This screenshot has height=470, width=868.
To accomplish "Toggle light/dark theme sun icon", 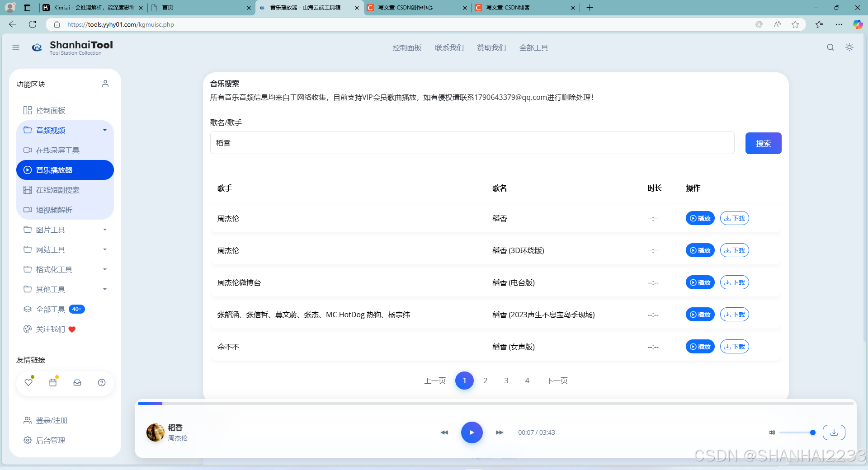I will pyautogui.click(x=849, y=47).
